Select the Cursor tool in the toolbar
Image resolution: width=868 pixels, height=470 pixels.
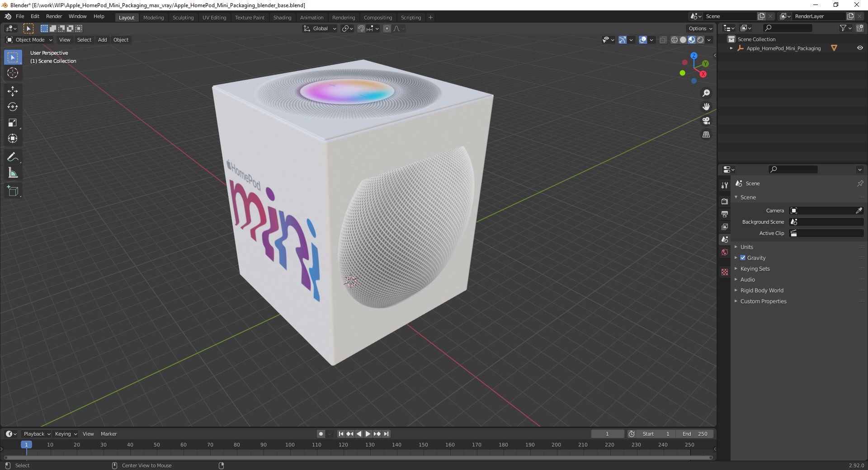(x=13, y=73)
